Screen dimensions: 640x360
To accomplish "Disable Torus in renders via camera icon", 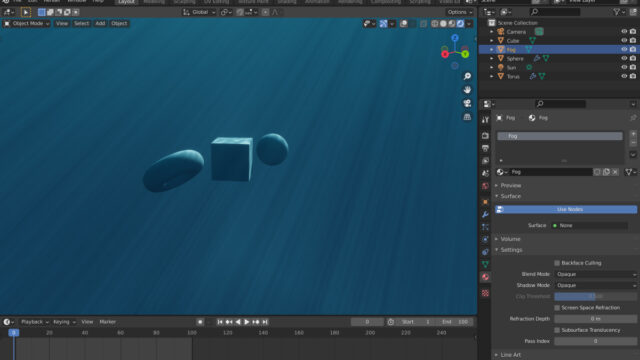I will click(633, 76).
